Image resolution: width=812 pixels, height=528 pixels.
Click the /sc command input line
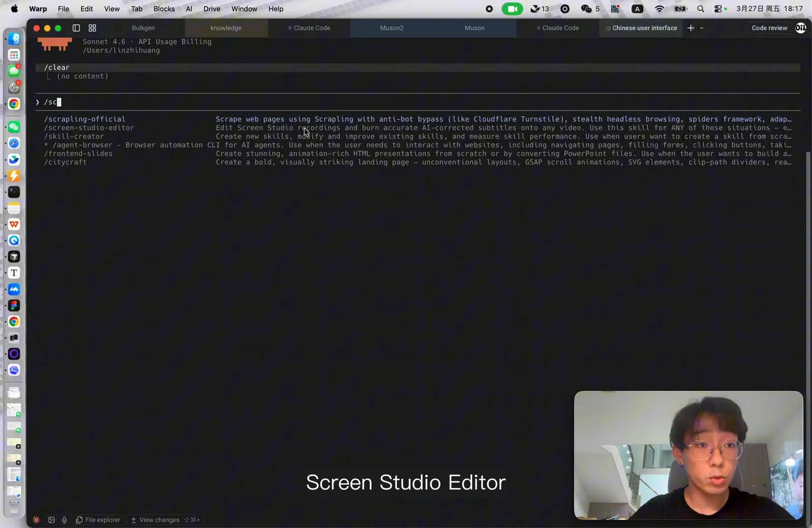tap(417, 102)
